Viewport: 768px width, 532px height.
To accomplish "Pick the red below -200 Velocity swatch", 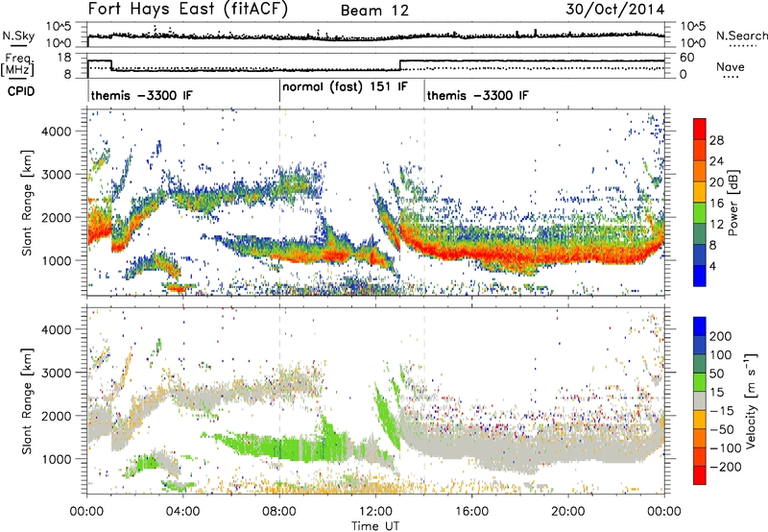I will click(x=700, y=475).
